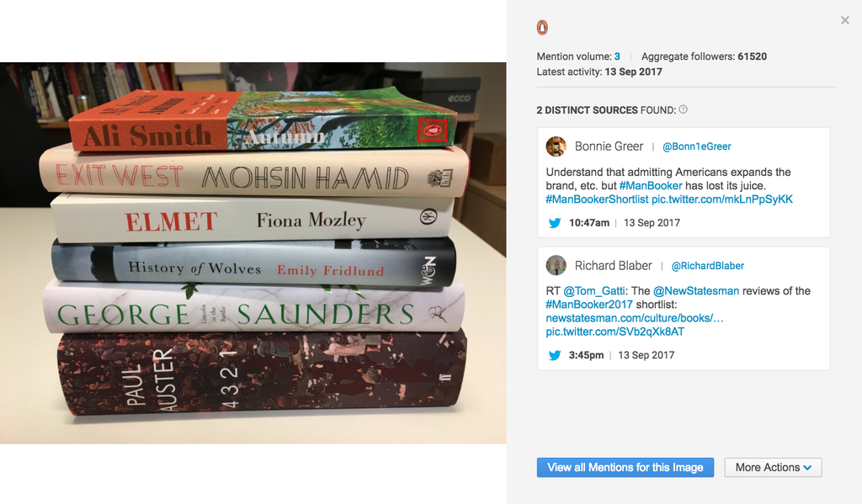Viewport: 862px width, 504px height.
Task: Click View all Mentions for this Image
Action: pyautogui.click(x=625, y=468)
